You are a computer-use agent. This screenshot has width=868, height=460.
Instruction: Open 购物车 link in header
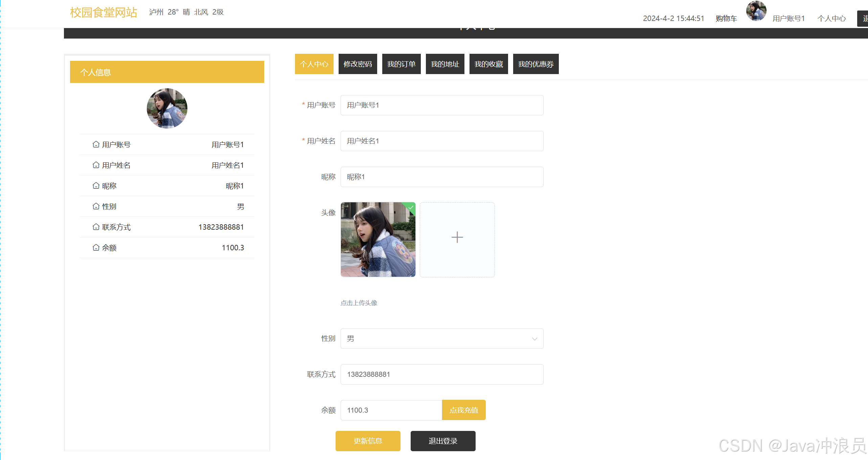(x=726, y=19)
